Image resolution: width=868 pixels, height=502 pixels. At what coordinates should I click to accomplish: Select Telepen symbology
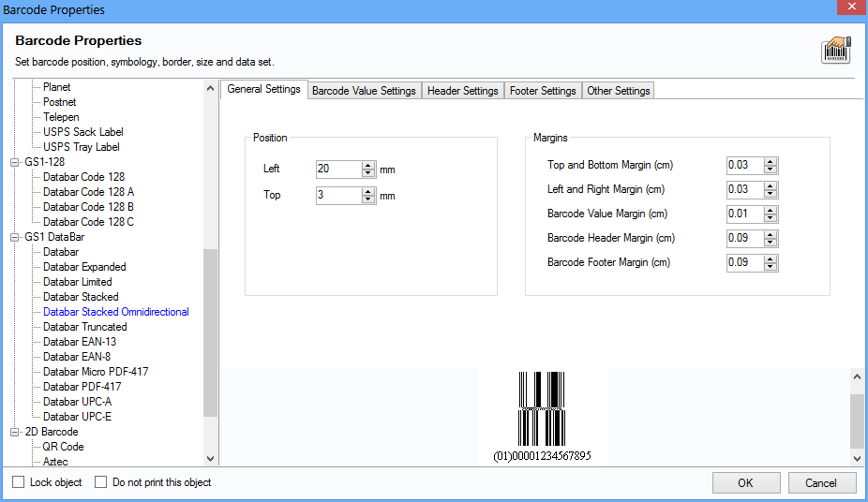tap(61, 117)
